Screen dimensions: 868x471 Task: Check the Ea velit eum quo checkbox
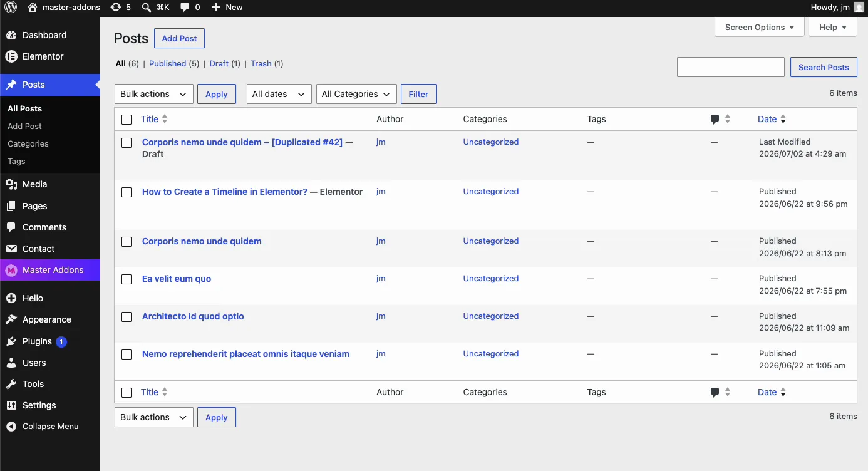tap(127, 279)
